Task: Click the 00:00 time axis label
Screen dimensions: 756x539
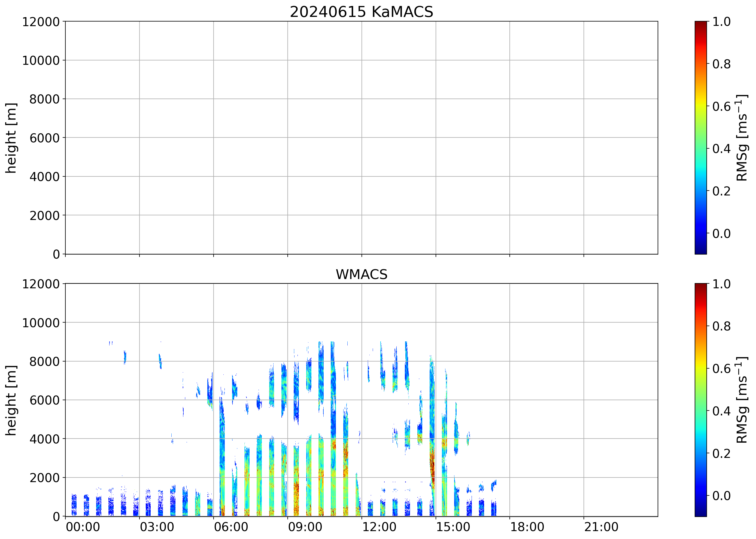Action: pos(83,527)
